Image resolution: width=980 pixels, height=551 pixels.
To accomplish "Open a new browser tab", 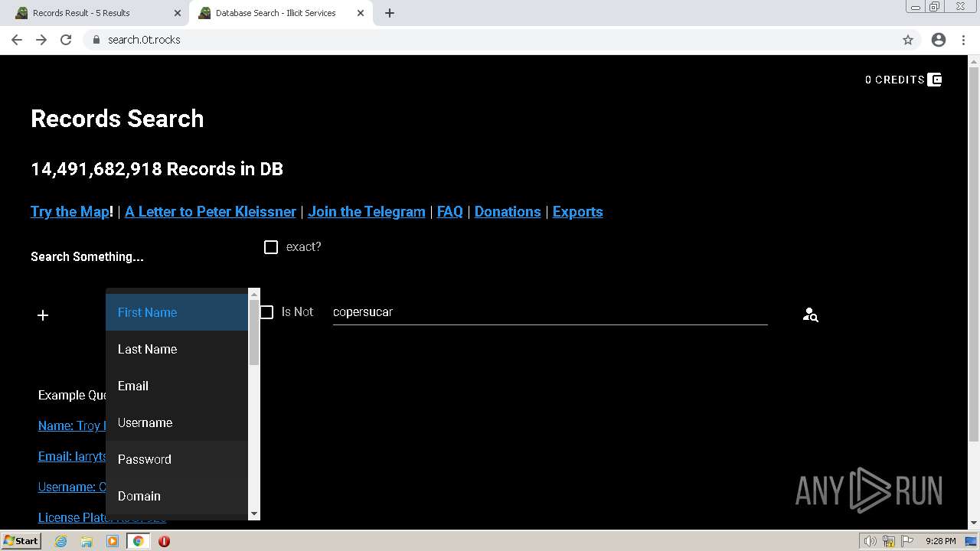I will pos(390,13).
